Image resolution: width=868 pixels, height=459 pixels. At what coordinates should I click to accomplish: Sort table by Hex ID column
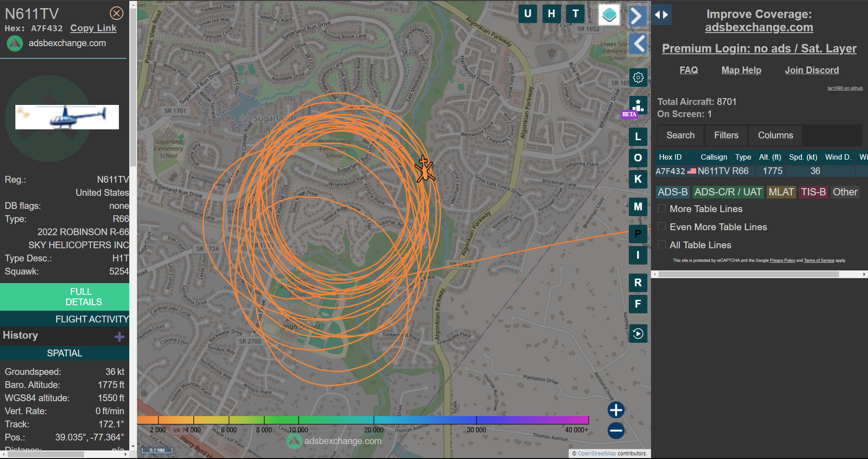[x=670, y=157]
